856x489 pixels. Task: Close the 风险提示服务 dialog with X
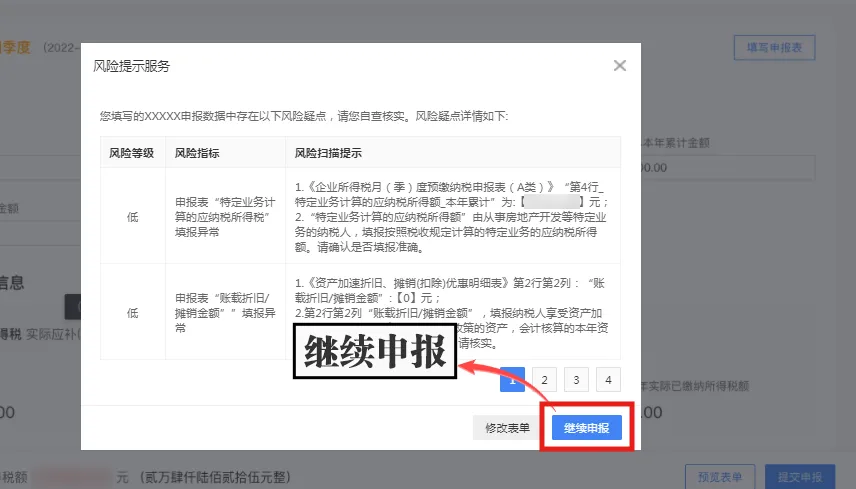(620, 65)
